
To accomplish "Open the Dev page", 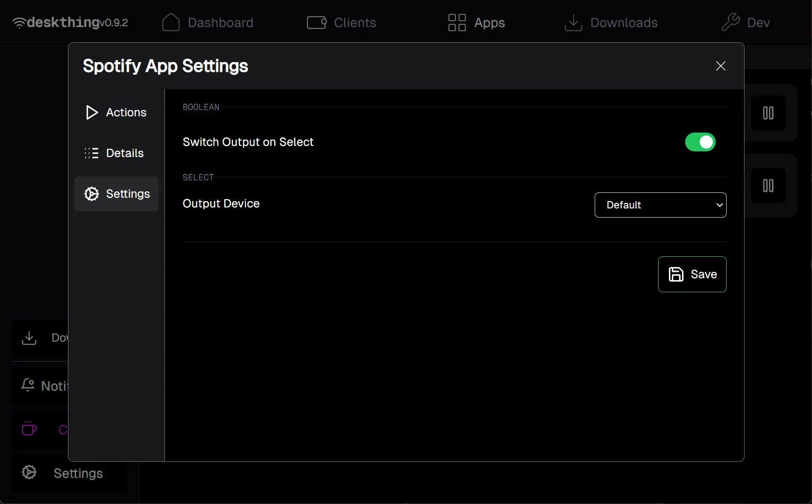I will tap(746, 23).
